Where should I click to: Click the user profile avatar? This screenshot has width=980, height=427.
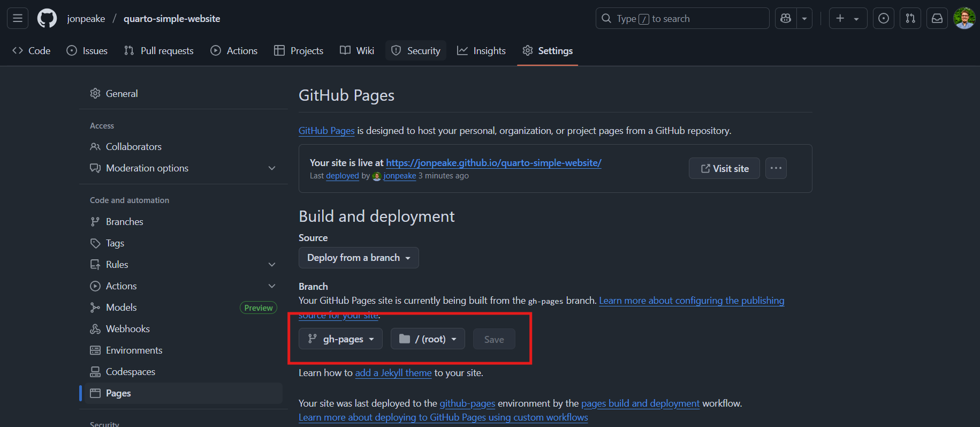point(964,19)
